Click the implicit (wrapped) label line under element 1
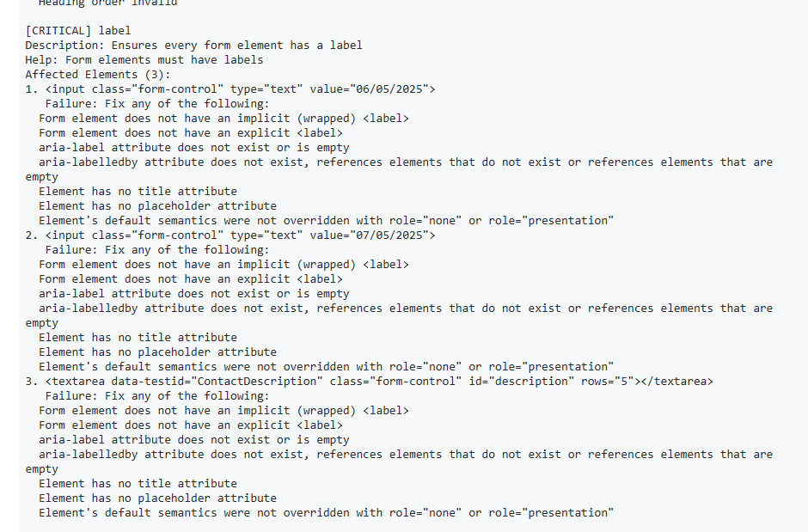 (x=223, y=118)
